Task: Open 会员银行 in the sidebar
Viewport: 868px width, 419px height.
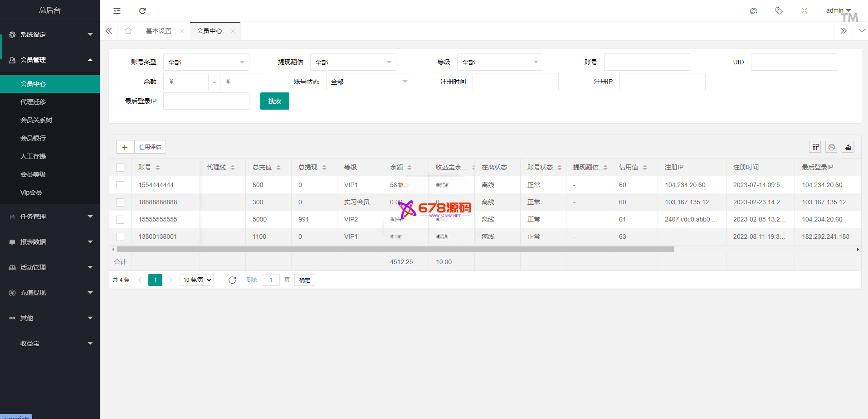Action: pos(33,138)
